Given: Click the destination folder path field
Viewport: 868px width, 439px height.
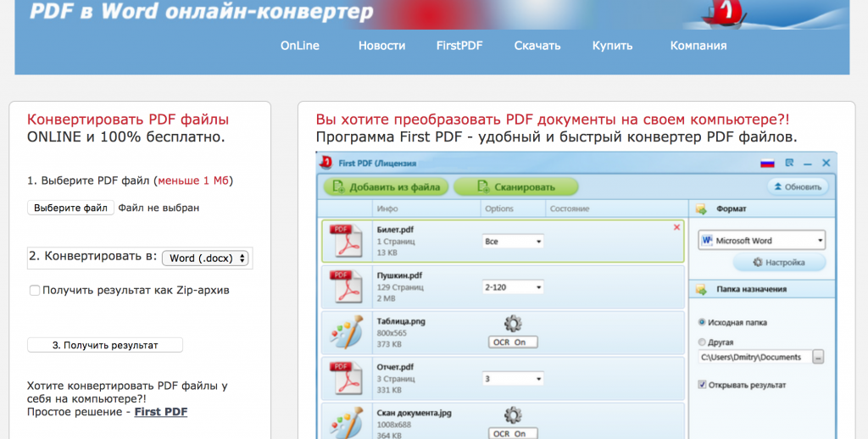Looking at the screenshot, I should [x=754, y=357].
